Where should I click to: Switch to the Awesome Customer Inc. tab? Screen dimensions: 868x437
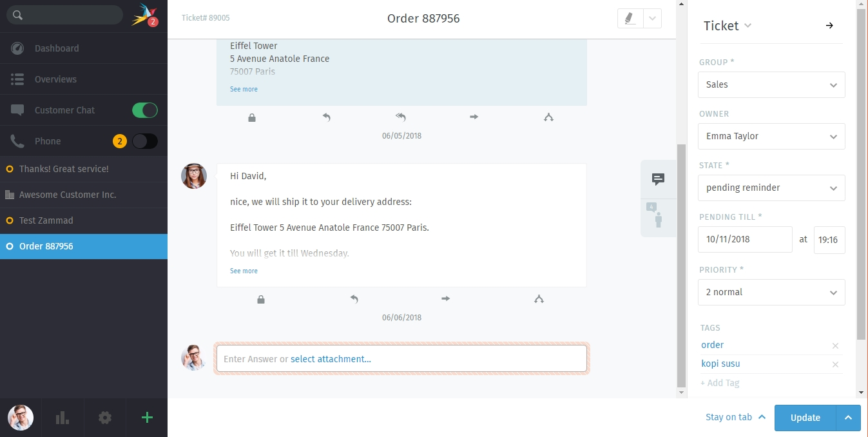click(84, 195)
